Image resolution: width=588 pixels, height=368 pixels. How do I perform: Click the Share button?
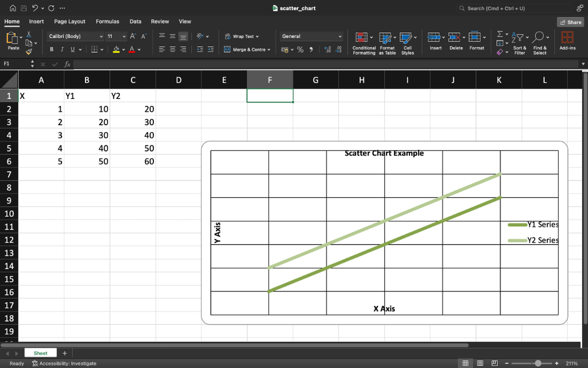coord(570,22)
